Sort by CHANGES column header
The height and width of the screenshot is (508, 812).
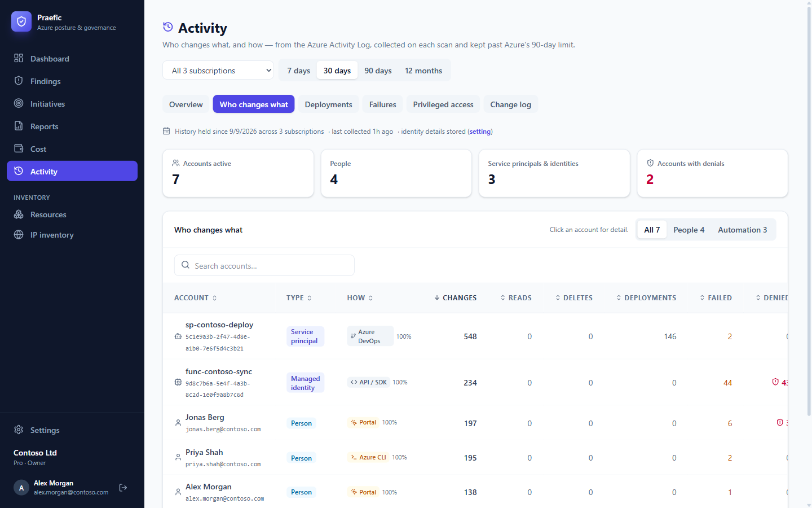pyautogui.click(x=456, y=298)
